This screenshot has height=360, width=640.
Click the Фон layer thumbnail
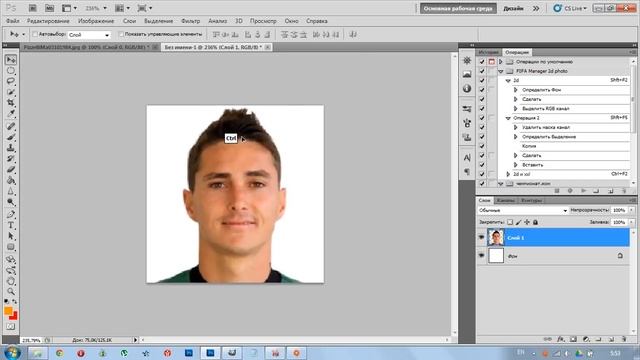coord(496,256)
